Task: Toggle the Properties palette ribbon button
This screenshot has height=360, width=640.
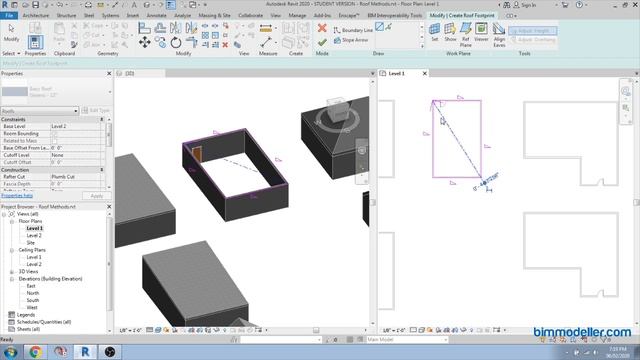Action: (x=36, y=42)
